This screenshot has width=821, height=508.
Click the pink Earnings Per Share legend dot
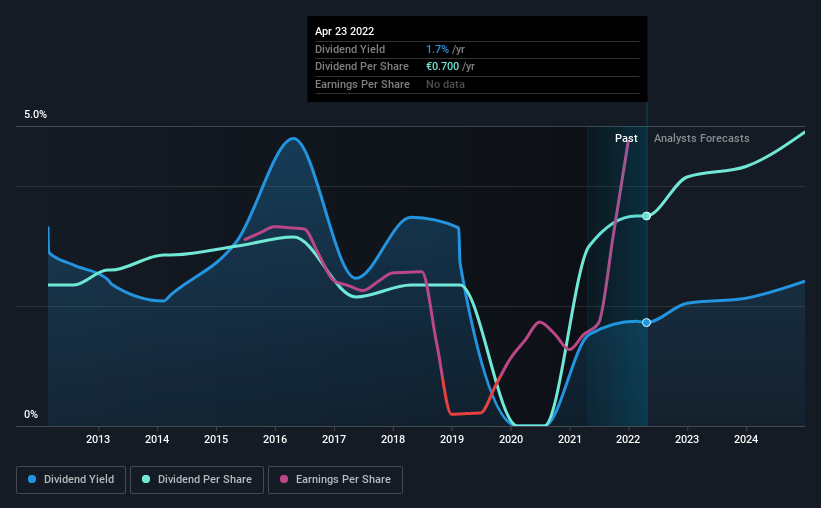pos(284,479)
